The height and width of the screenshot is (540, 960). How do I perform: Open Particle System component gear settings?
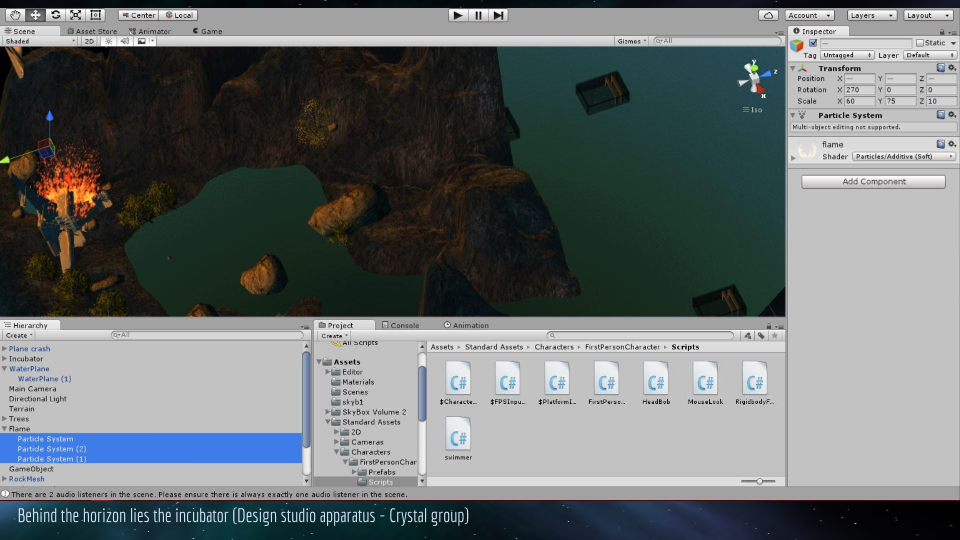point(951,115)
